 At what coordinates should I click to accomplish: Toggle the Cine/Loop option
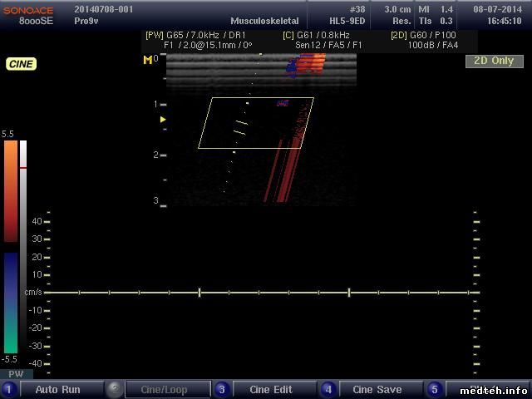[164, 389]
